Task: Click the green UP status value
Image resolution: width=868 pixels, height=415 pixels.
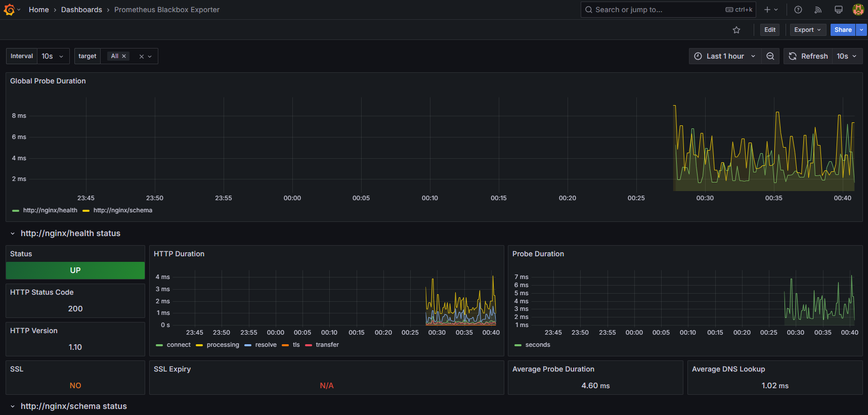Action: [x=75, y=270]
